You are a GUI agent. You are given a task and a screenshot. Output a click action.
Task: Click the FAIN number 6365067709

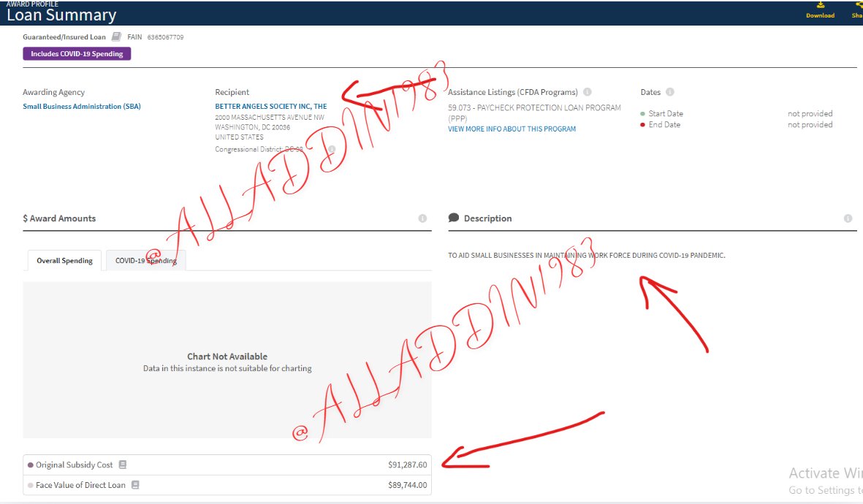pyautogui.click(x=165, y=37)
